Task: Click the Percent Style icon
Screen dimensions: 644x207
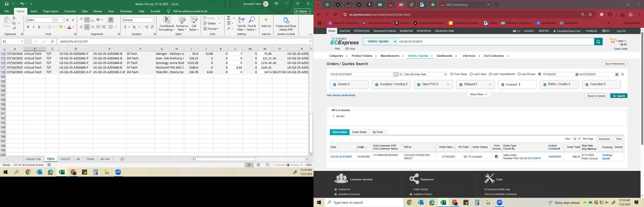Action: [x=134, y=27]
